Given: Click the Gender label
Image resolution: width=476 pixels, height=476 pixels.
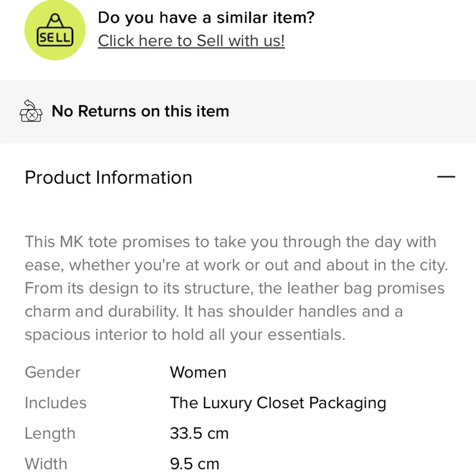Looking at the screenshot, I should click(x=52, y=372).
